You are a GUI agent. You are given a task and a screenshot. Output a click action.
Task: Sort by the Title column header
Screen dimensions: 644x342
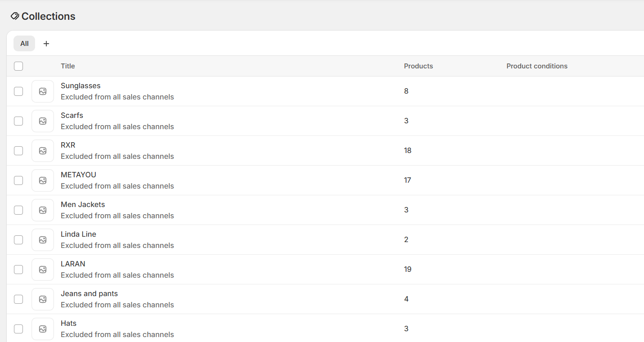pos(68,66)
